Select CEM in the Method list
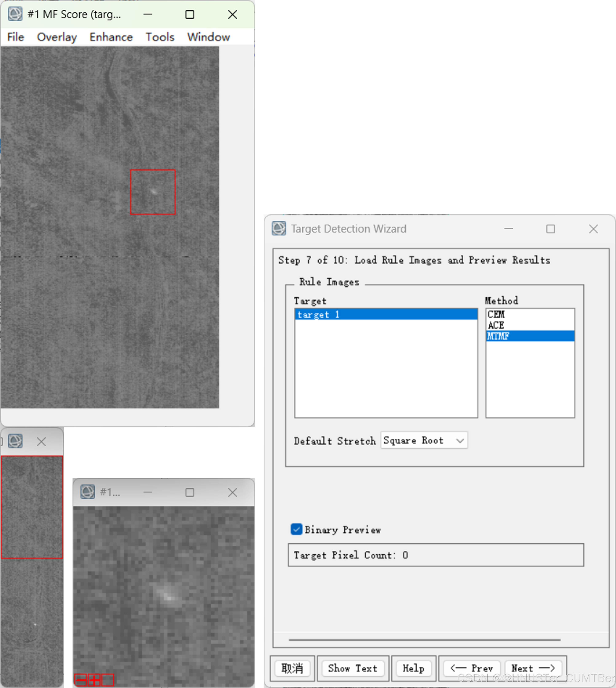This screenshot has height=688, width=616. [496, 314]
